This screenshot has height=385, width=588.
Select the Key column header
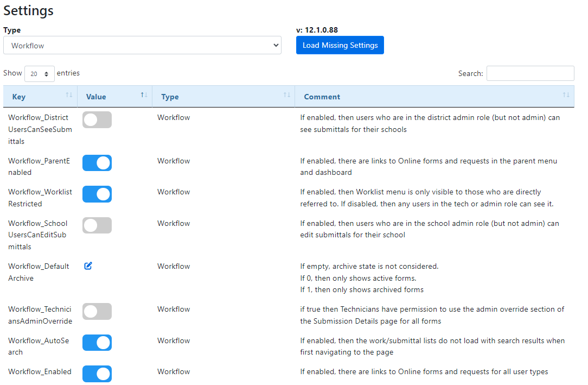coord(18,96)
